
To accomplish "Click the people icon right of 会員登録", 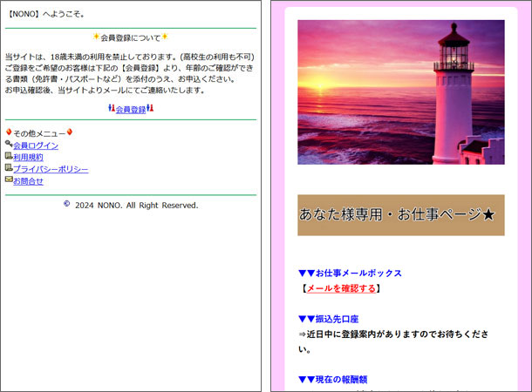I will (x=150, y=109).
